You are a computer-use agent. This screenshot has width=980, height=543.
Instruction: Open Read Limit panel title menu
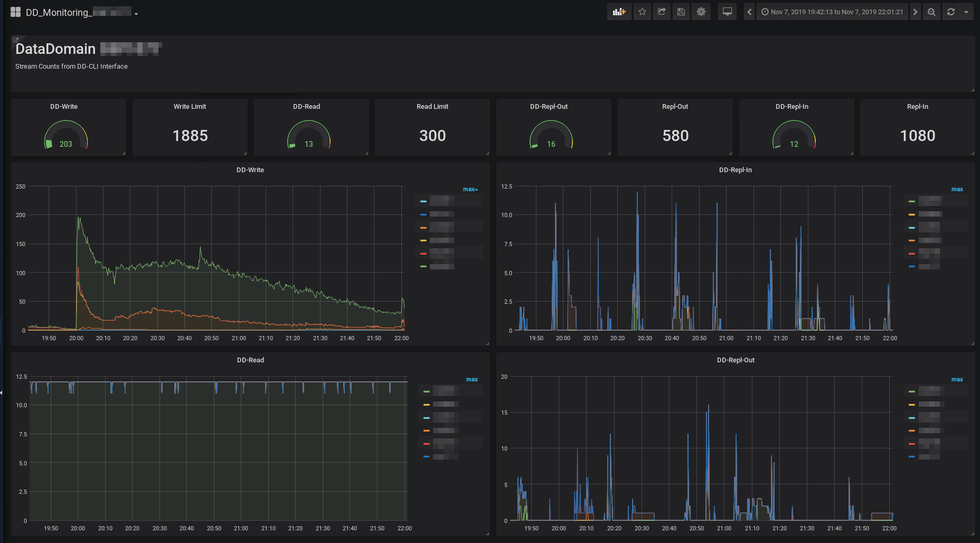click(432, 107)
